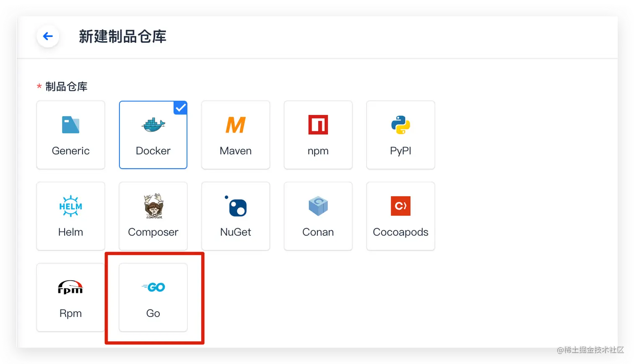Click the blue checkmark on Docker card
Viewport: 634px width, 364px height.
tap(181, 108)
